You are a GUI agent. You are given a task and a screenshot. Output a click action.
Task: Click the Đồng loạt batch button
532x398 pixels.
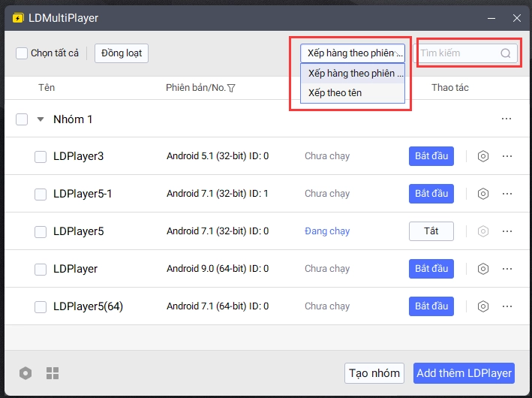122,53
